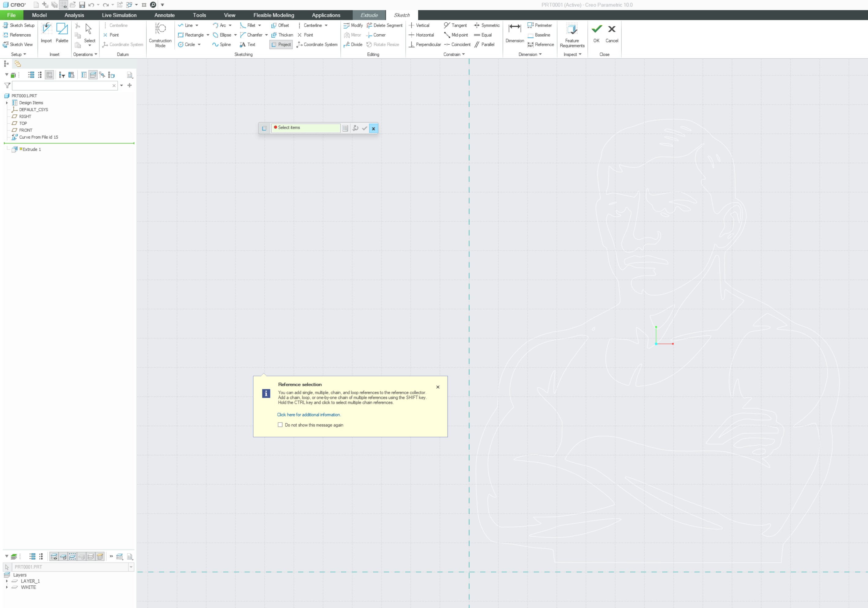Open the File menu
868x608 pixels.
11,15
